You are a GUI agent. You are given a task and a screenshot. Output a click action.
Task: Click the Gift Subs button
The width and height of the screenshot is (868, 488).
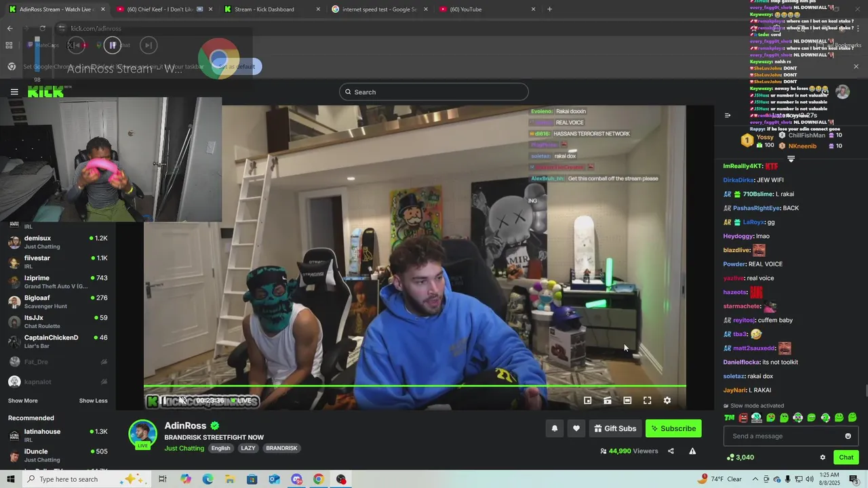pyautogui.click(x=615, y=428)
